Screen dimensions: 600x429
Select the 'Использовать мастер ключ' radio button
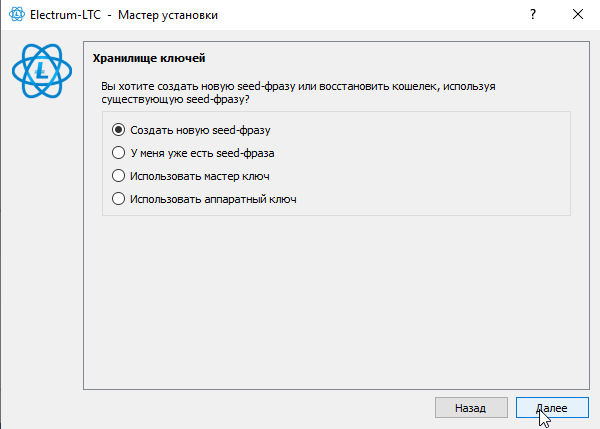click(118, 176)
